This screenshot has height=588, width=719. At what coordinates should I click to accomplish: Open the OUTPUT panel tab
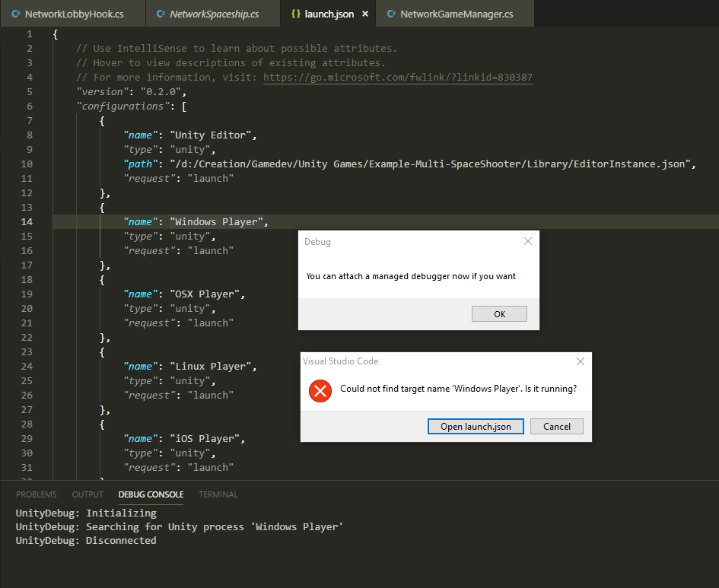coord(87,494)
